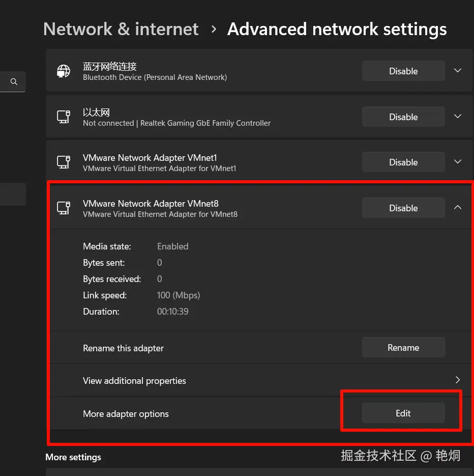Click the 以太网 Ethernet adapter icon
Image resolution: width=474 pixels, height=476 pixels.
point(63,117)
